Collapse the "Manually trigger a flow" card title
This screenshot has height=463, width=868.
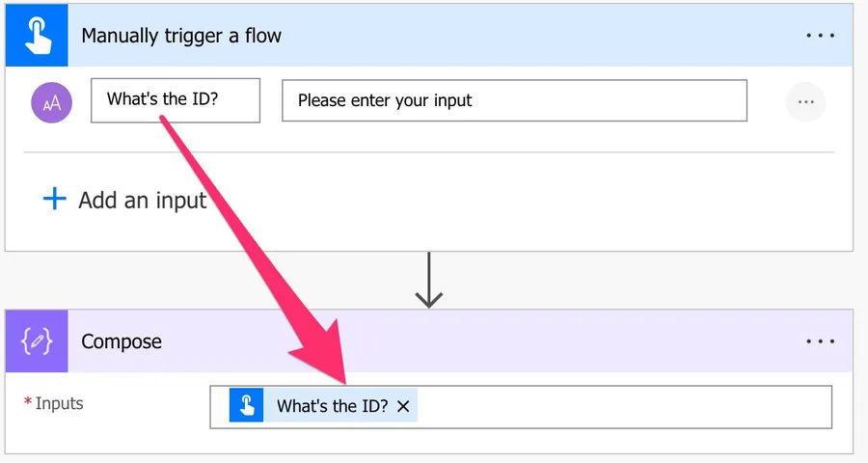click(x=181, y=36)
